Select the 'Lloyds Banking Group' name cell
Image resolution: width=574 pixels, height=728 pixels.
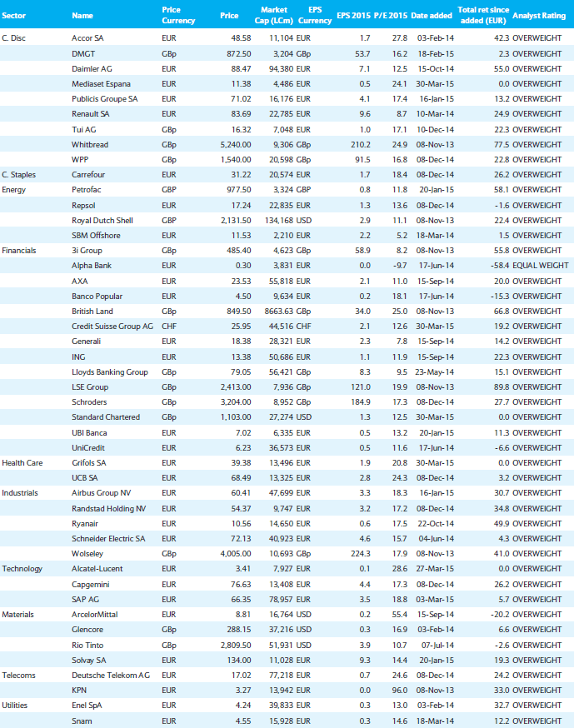tap(110, 372)
